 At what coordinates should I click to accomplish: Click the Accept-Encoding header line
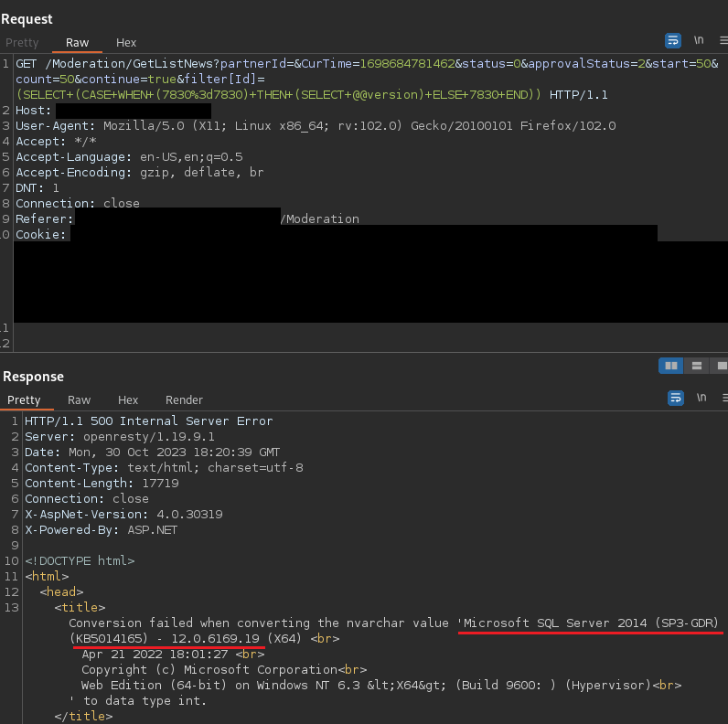pyautogui.click(x=139, y=173)
